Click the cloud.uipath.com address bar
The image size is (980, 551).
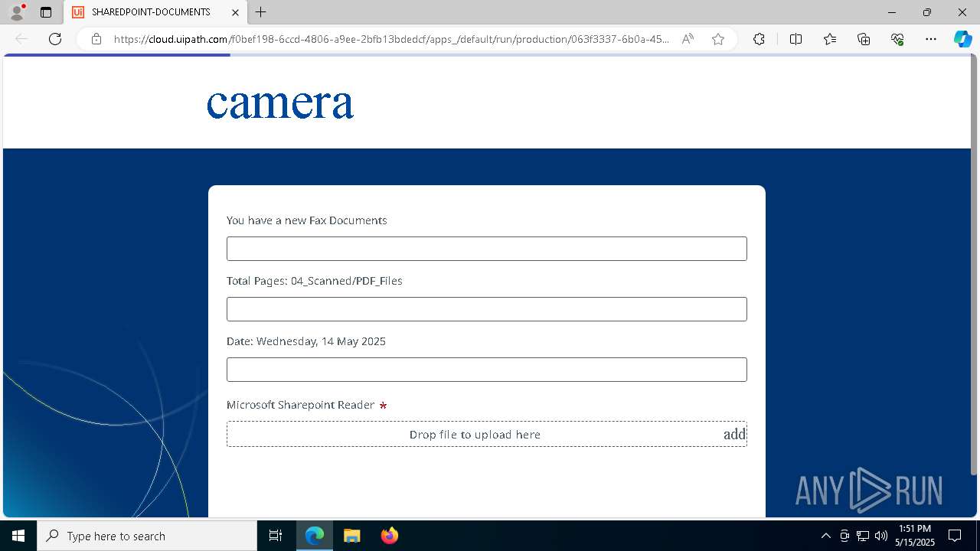(x=391, y=39)
